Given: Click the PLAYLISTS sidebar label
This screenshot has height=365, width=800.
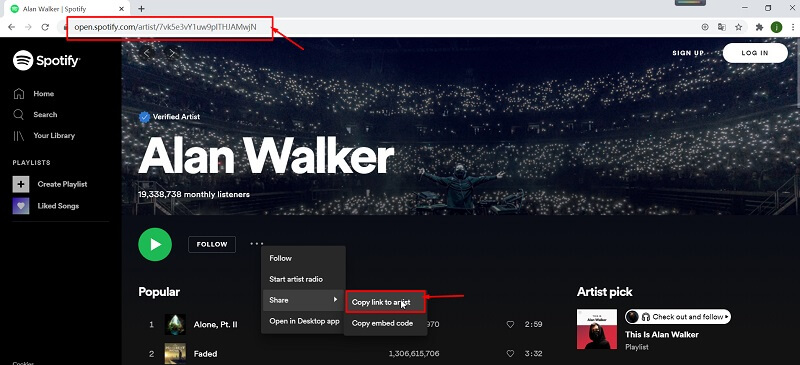Looking at the screenshot, I should pyautogui.click(x=32, y=162).
